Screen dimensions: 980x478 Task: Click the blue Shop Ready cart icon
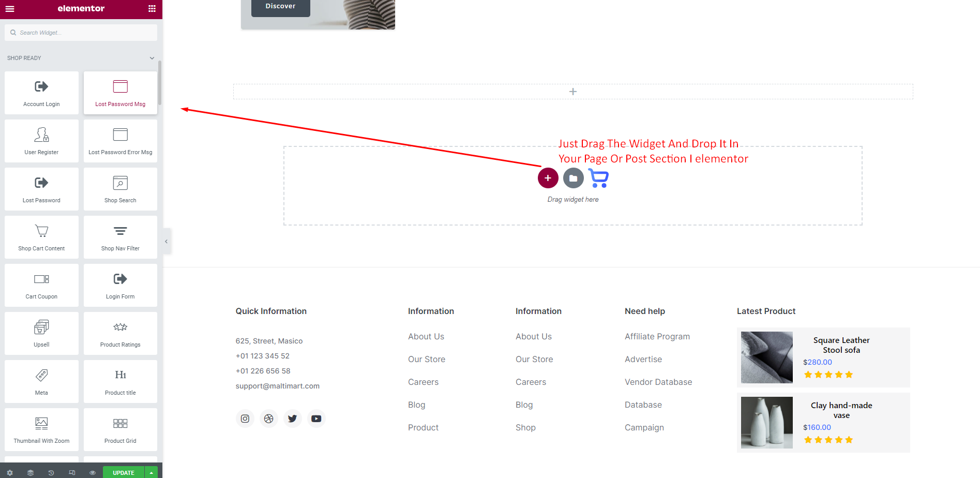598,178
